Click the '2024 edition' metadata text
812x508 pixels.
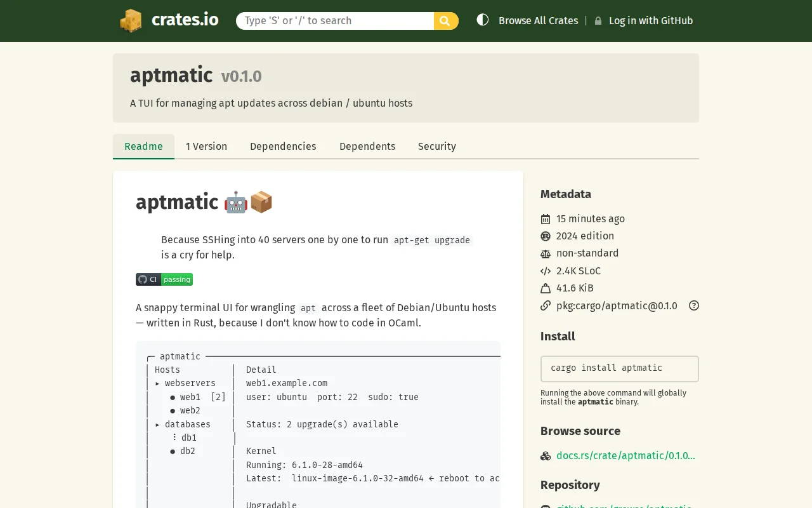click(x=585, y=236)
